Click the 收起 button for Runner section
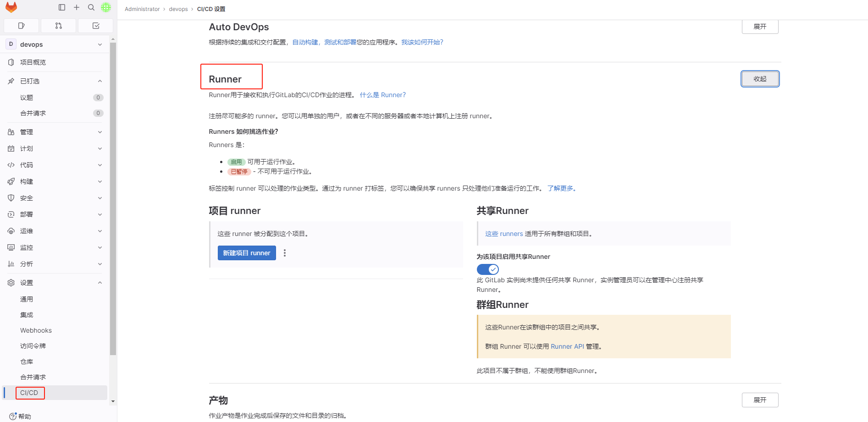The height and width of the screenshot is (422, 868). click(x=760, y=79)
